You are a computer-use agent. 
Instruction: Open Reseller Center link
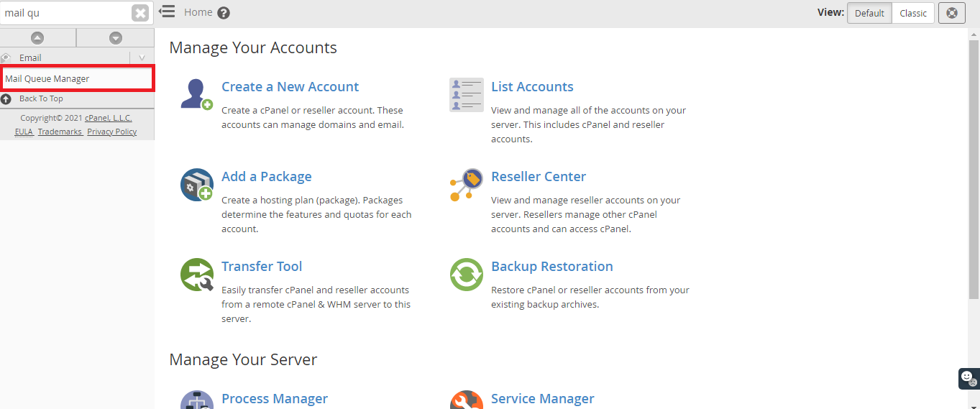(539, 177)
